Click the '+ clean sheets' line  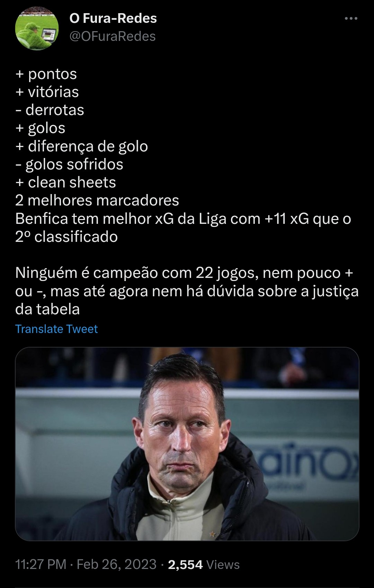65,183
